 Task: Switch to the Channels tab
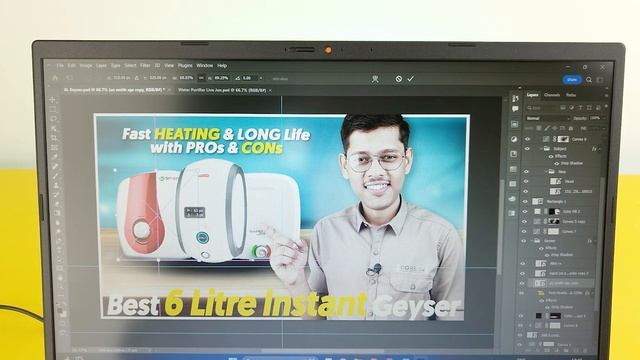click(552, 95)
